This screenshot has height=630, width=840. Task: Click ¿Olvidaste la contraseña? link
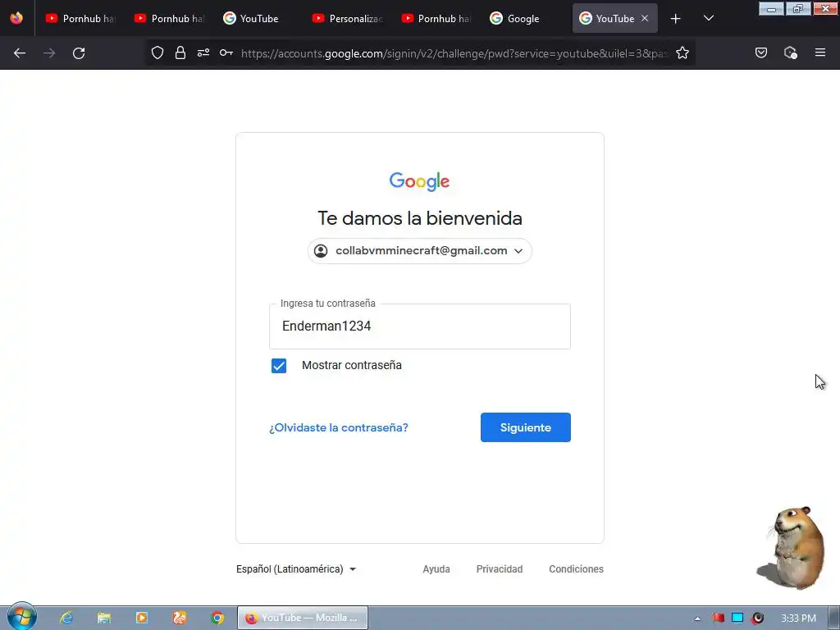click(339, 427)
